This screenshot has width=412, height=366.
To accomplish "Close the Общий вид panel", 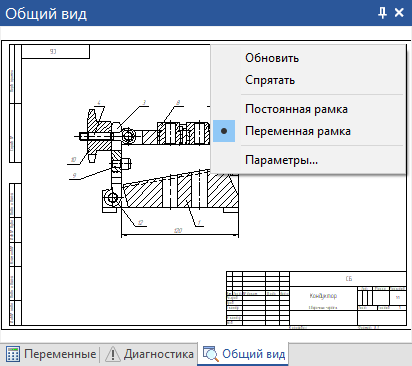I will pyautogui.click(x=399, y=13).
